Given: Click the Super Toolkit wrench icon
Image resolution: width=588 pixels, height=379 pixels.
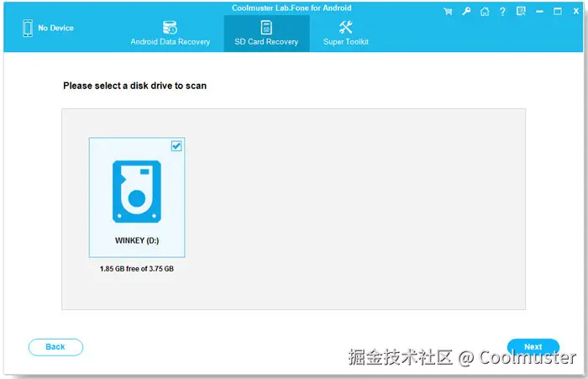Looking at the screenshot, I should pyautogui.click(x=345, y=28).
